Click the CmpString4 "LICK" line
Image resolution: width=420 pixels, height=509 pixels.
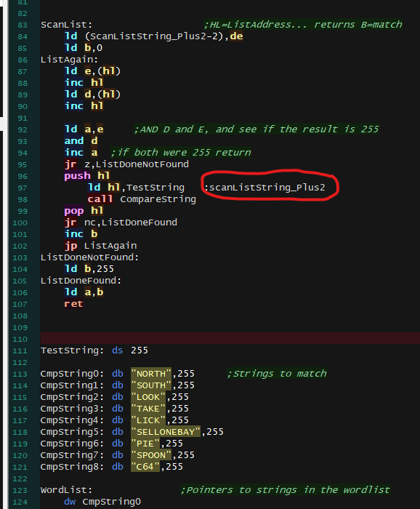(115, 420)
